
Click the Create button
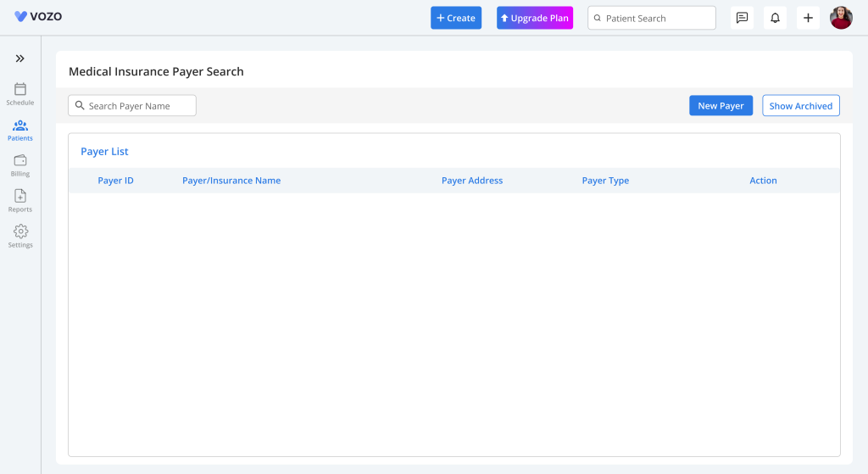[x=456, y=18]
